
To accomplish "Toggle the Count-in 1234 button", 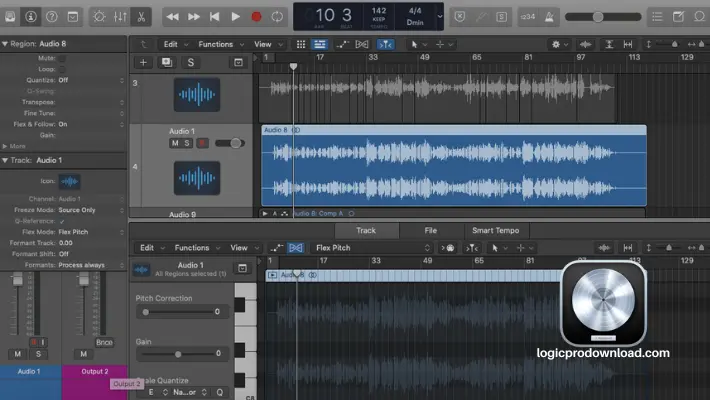I will 528,17.
